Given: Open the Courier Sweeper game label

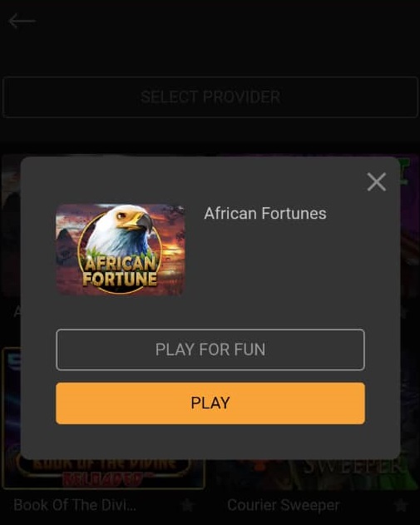Looking at the screenshot, I should coord(284,505).
